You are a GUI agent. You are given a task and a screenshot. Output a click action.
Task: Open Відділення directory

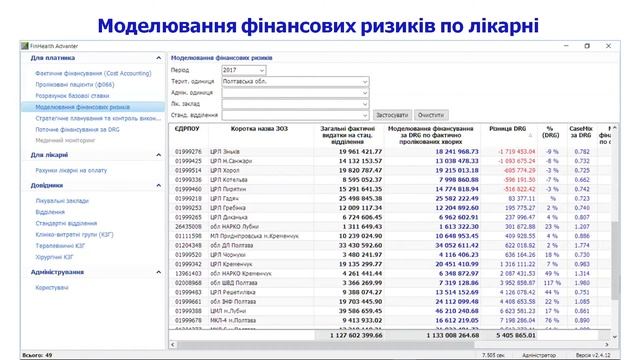(x=50, y=212)
